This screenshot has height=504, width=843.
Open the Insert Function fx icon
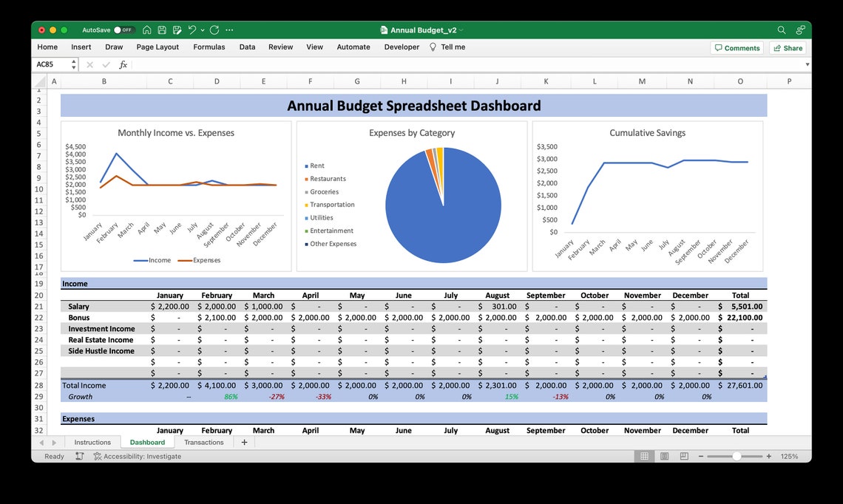coord(123,64)
